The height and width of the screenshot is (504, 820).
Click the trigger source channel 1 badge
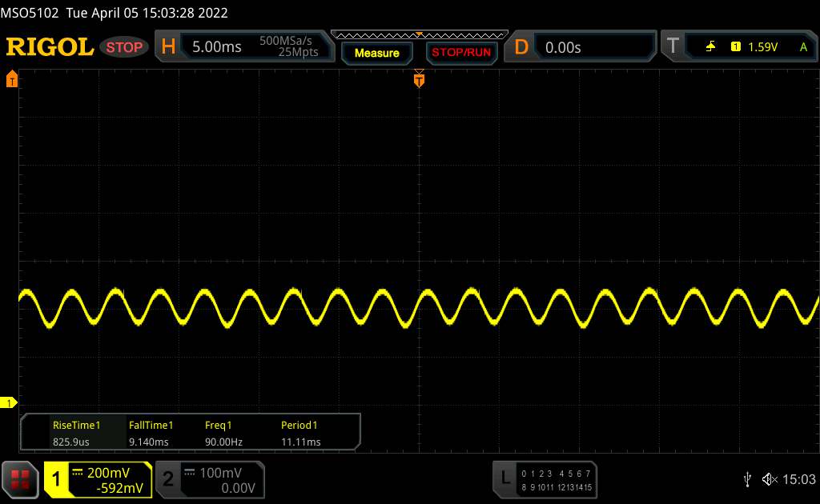pyautogui.click(x=735, y=47)
